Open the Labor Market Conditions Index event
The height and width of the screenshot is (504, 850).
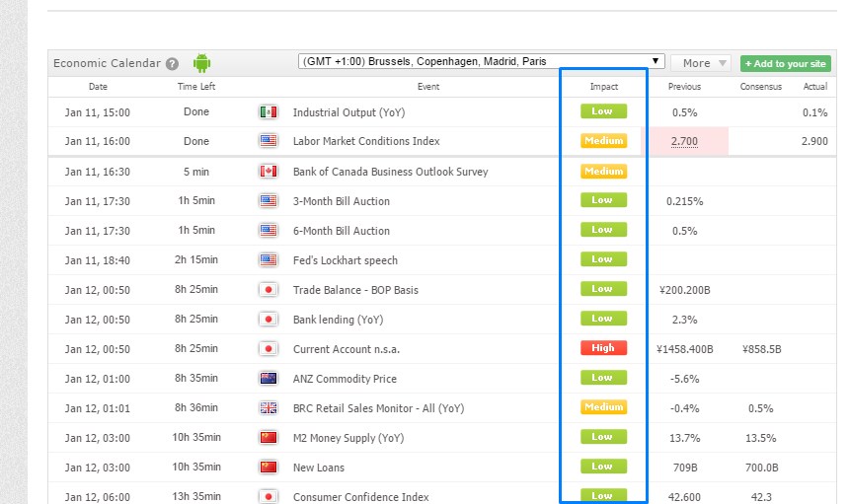point(366,142)
